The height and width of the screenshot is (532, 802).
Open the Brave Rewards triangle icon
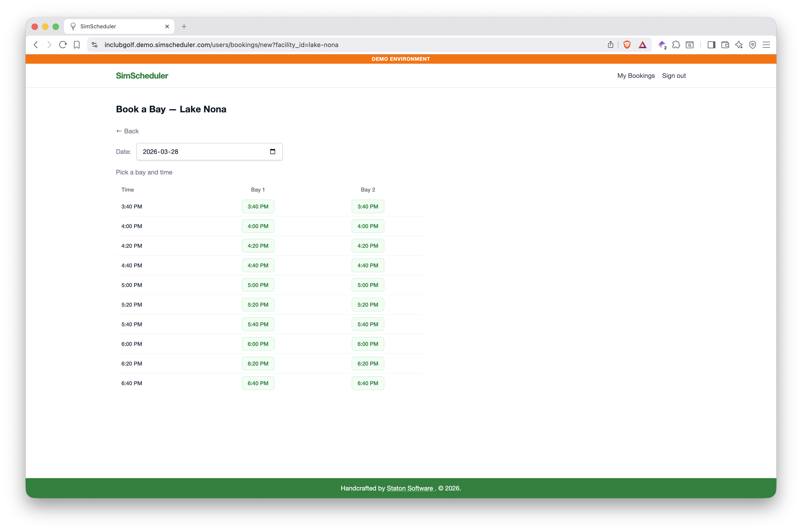click(643, 45)
